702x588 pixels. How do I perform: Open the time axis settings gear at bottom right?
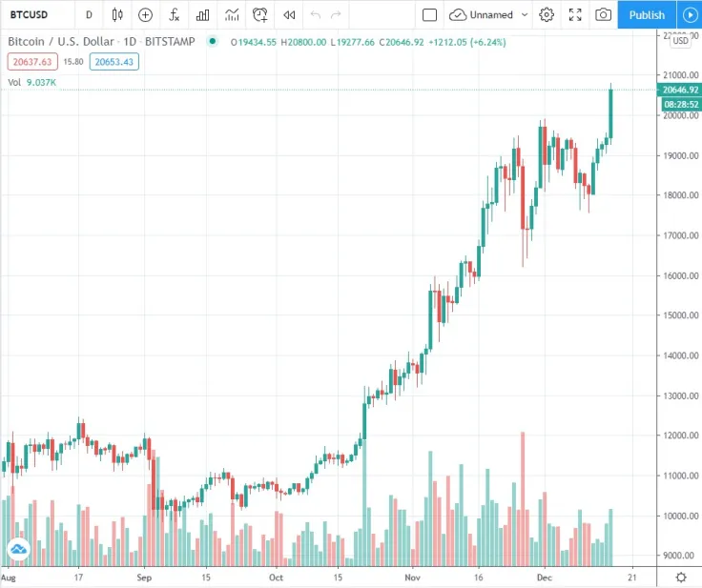click(x=681, y=577)
